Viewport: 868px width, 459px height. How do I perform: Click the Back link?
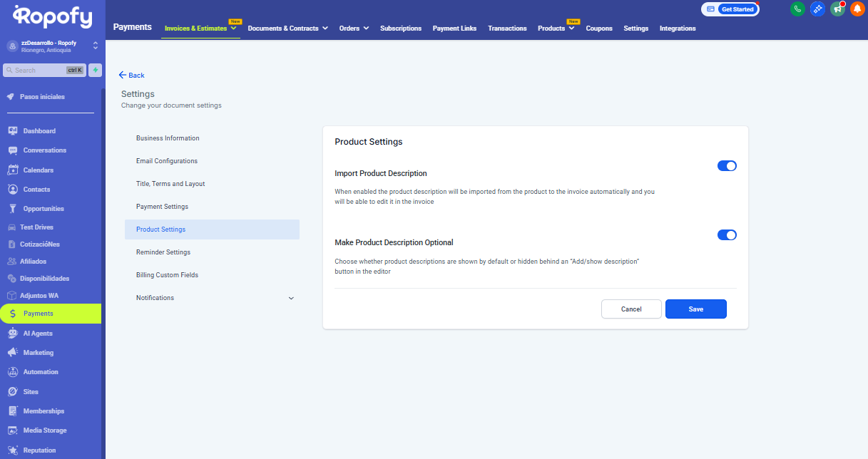(x=132, y=75)
